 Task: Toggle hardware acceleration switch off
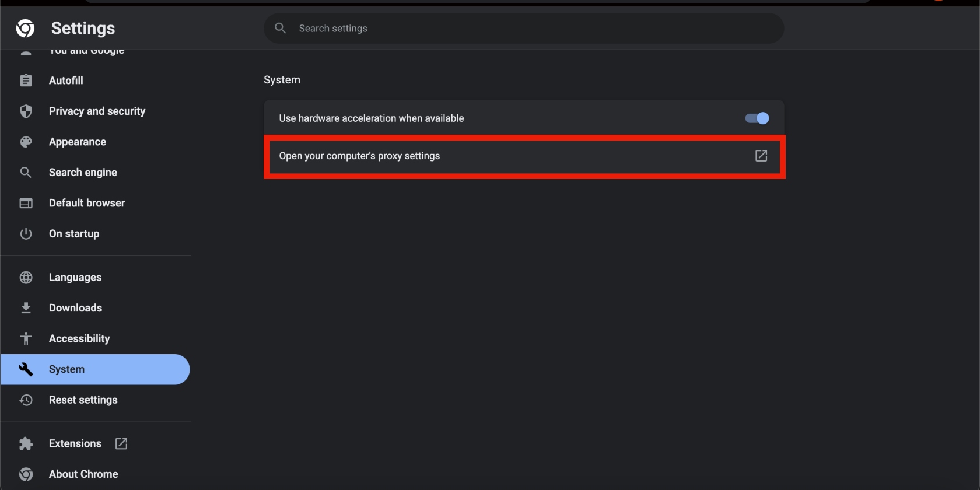click(x=757, y=118)
